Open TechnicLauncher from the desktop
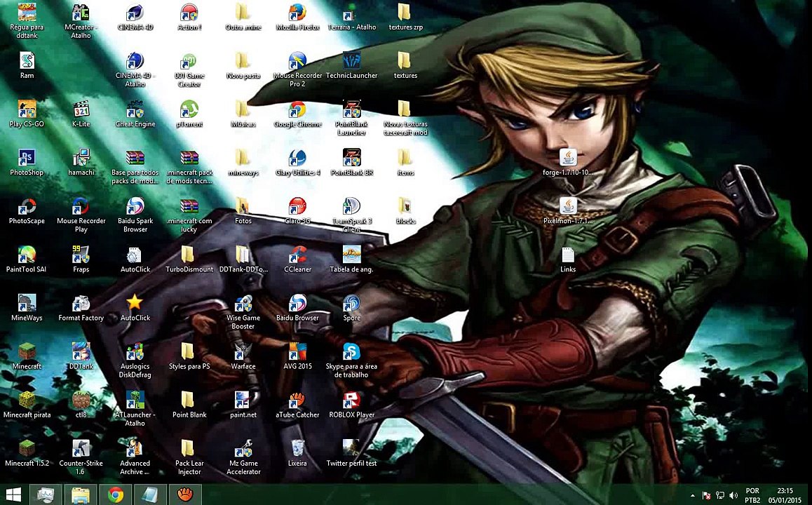 pos(351,60)
